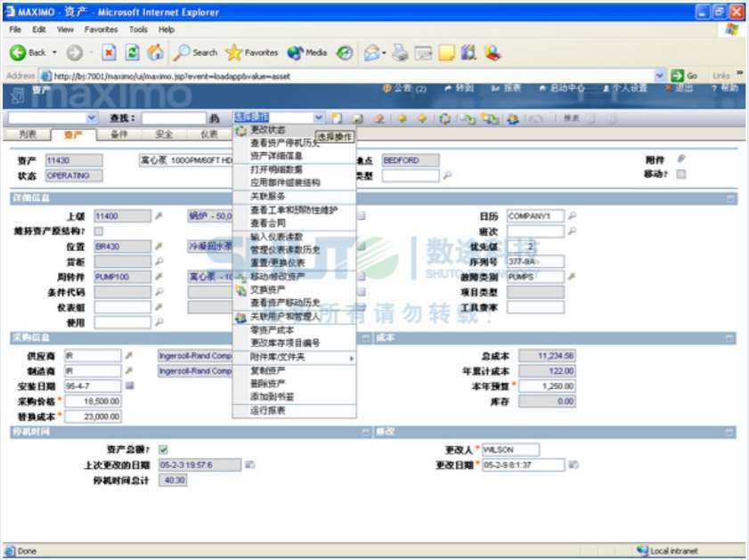Select 资产详细信息 from the action menu
The height and width of the screenshot is (560, 749).
[x=294, y=156]
